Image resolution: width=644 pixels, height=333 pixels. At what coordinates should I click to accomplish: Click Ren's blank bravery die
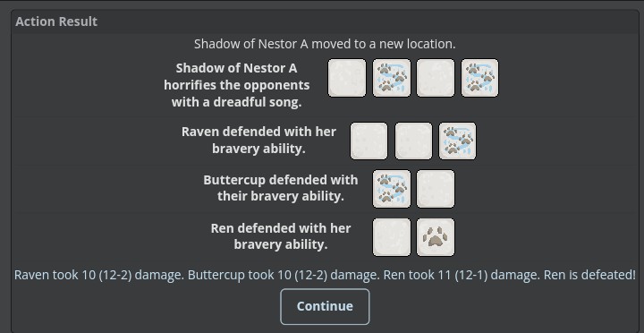point(392,237)
